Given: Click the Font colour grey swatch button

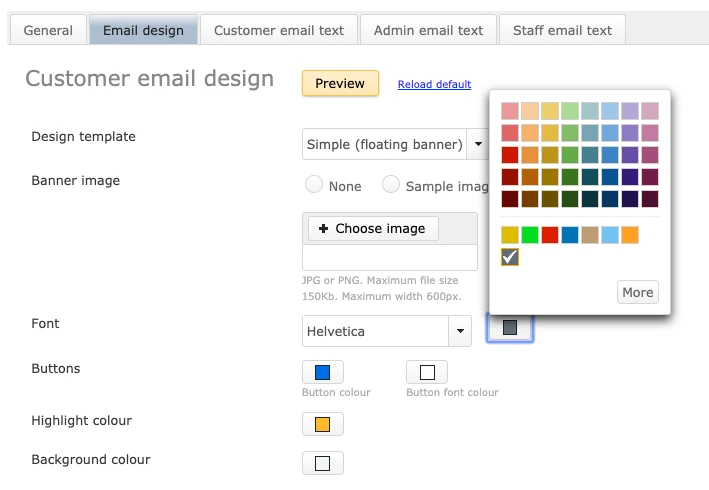Looking at the screenshot, I should pyautogui.click(x=510, y=328).
